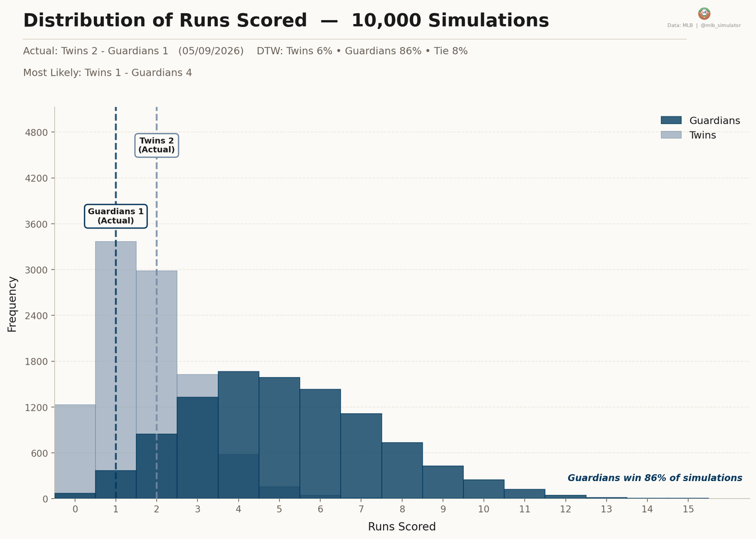The image size is (756, 539).
Task: Click the x-axis tick label 0
Action: [75, 509]
